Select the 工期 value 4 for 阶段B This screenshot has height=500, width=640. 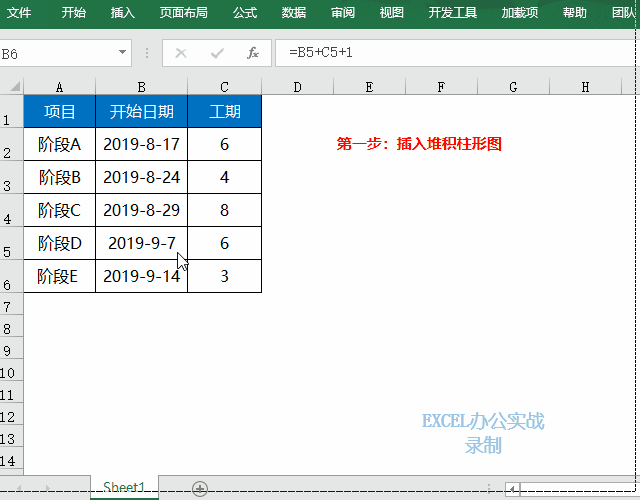(224, 177)
